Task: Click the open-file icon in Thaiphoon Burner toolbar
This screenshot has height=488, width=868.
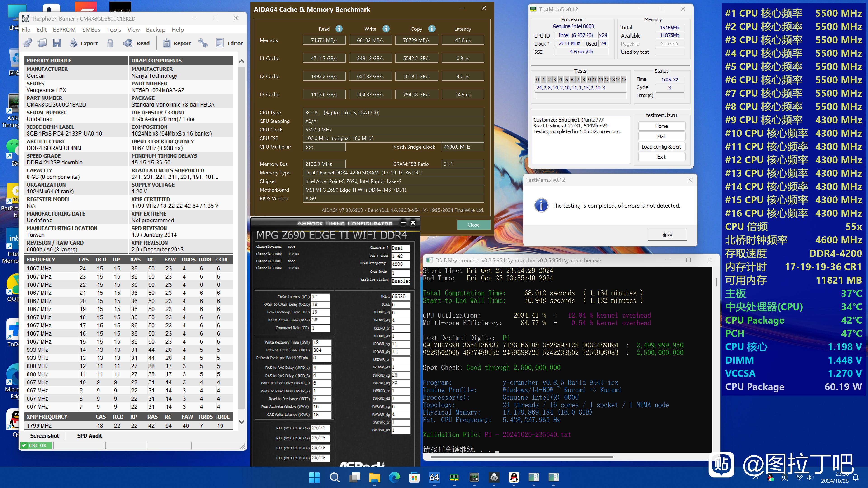Action: click(x=42, y=43)
